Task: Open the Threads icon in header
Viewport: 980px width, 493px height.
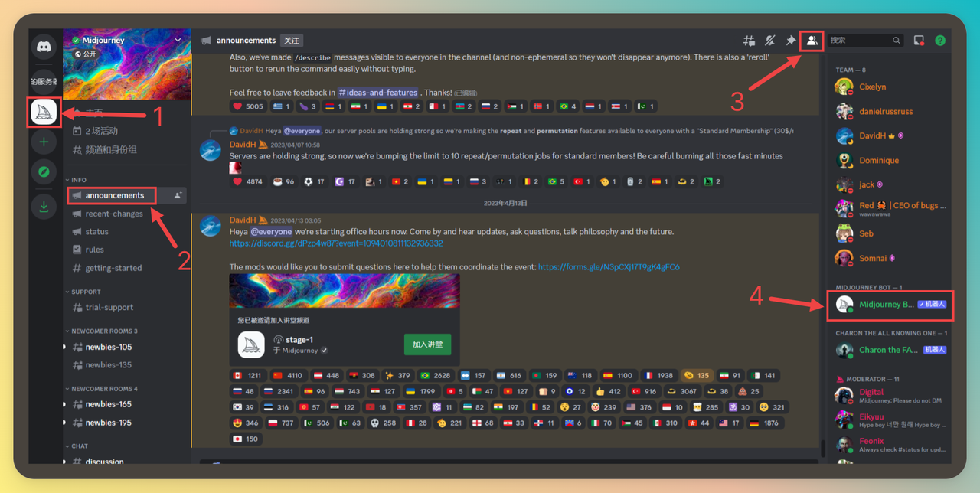Action: click(x=750, y=41)
